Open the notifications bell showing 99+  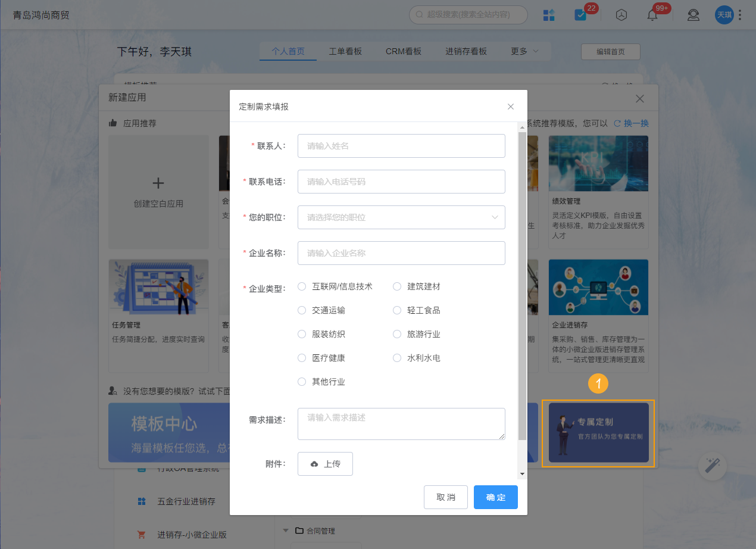coord(654,15)
